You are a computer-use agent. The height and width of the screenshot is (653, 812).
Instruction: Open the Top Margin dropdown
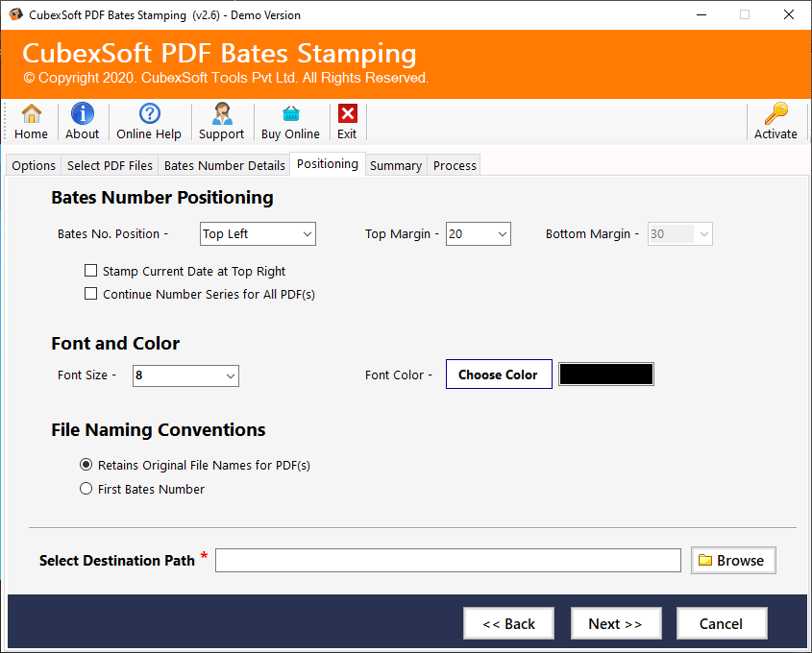pyautogui.click(x=478, y=234)
